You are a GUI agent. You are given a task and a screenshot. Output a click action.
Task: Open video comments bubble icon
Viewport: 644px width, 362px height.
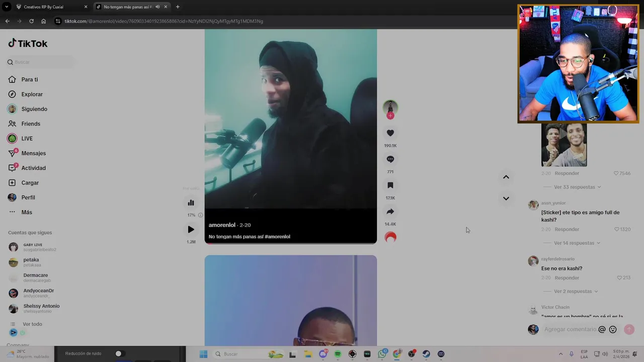[x=390, y=159]
